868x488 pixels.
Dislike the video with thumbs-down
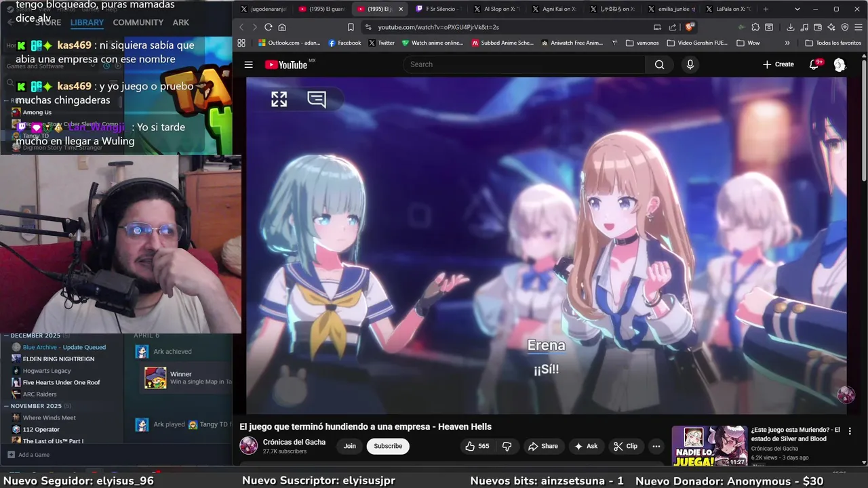coord(507,446)
